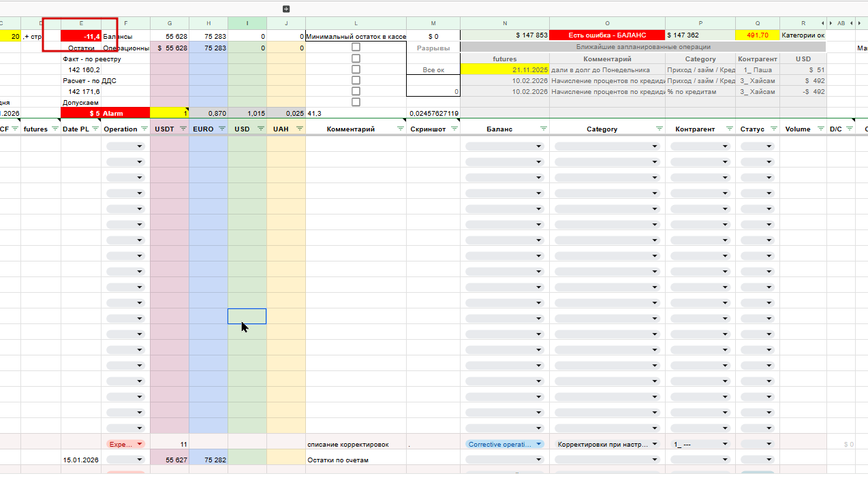Open the Скриншот column filter icon
This screenshot has width=868, height=478.
tap(454, 129)
